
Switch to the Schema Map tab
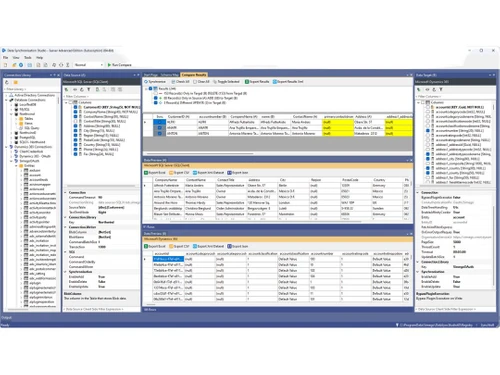(x=170, y=75)
